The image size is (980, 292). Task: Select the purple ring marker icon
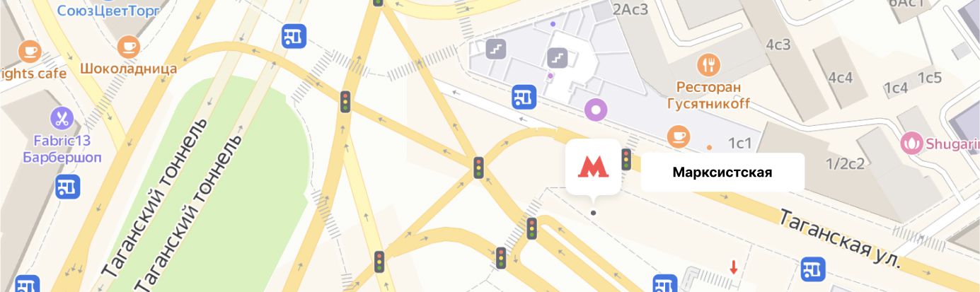pos(596,110)
